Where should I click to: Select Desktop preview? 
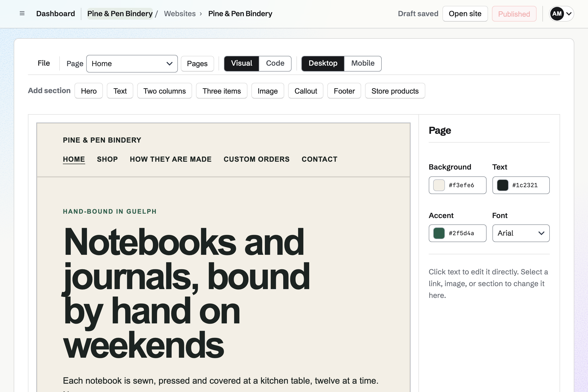pyautogui.click(x=323, y=63)
